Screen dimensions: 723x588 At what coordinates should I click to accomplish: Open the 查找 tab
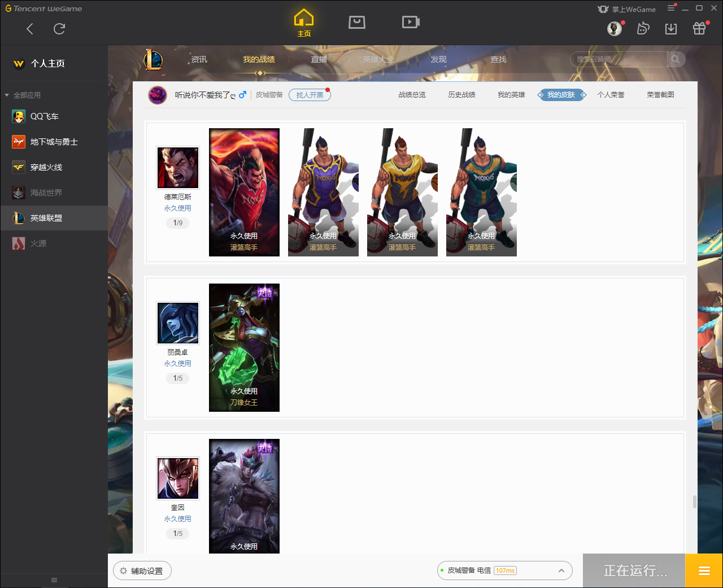(x=498, y=59)
